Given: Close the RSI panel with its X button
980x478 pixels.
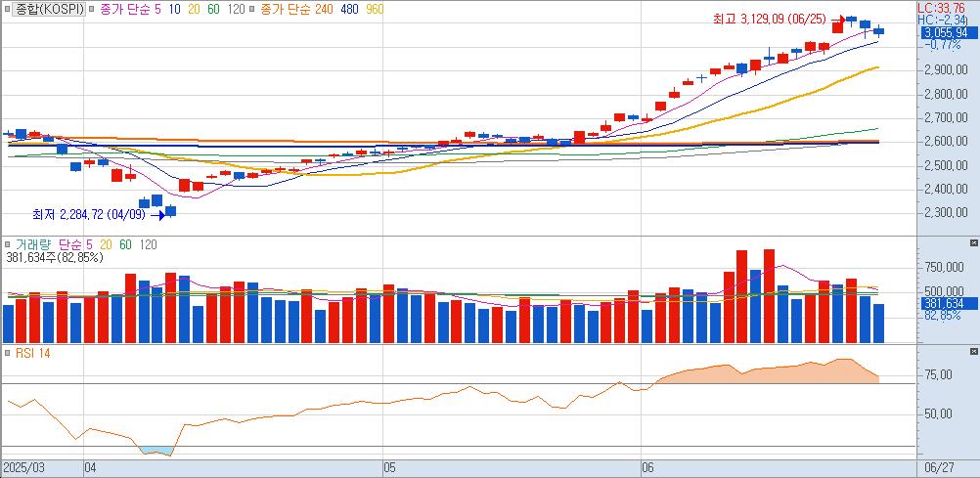Looking at the screenshot, I should pos(973,351).
